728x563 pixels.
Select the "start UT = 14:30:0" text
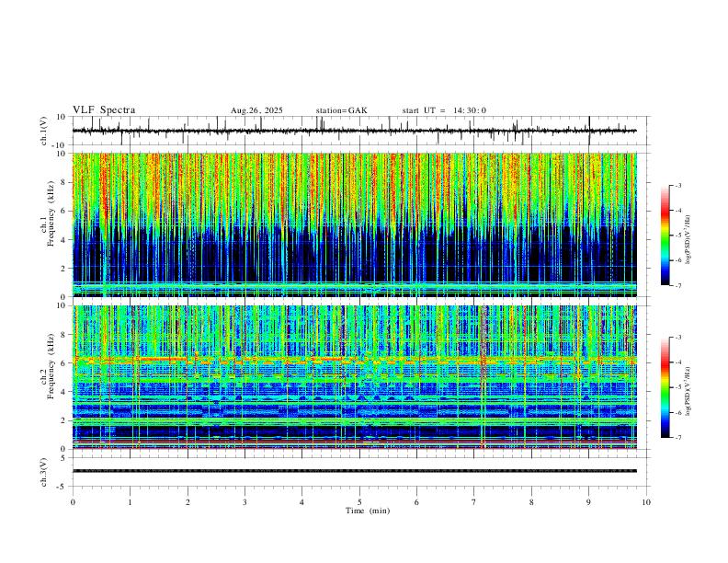pos(444,110)
